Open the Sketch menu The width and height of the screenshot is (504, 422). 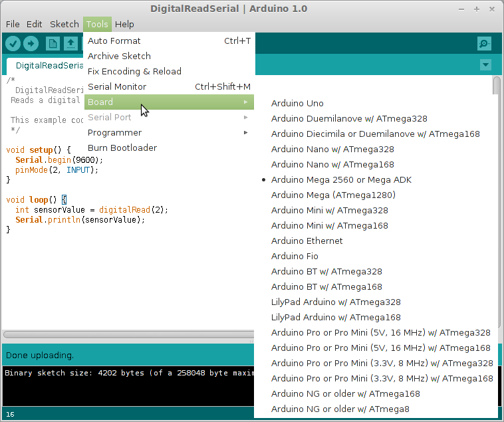click(x=64, y=24)
